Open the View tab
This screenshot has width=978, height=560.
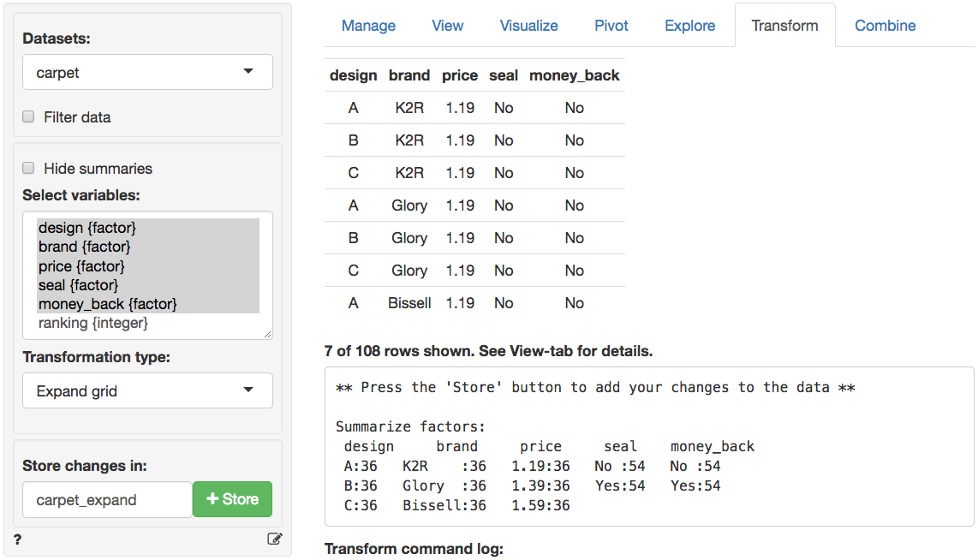pos(448,26)
